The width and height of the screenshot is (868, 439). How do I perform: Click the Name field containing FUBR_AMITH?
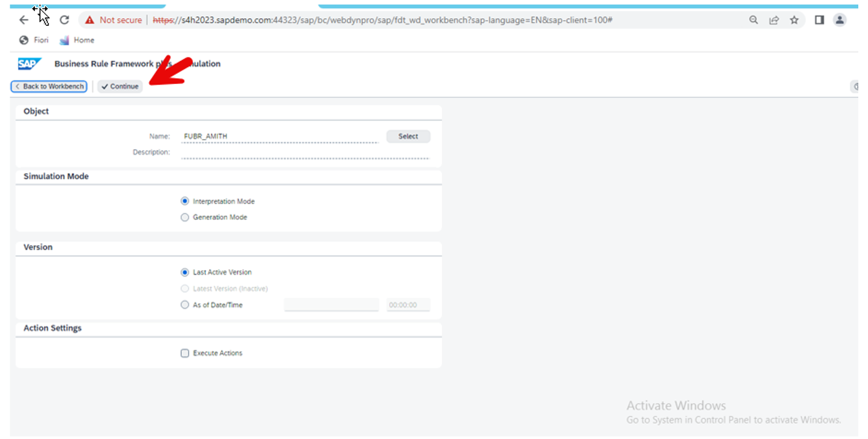click(279, 136)
